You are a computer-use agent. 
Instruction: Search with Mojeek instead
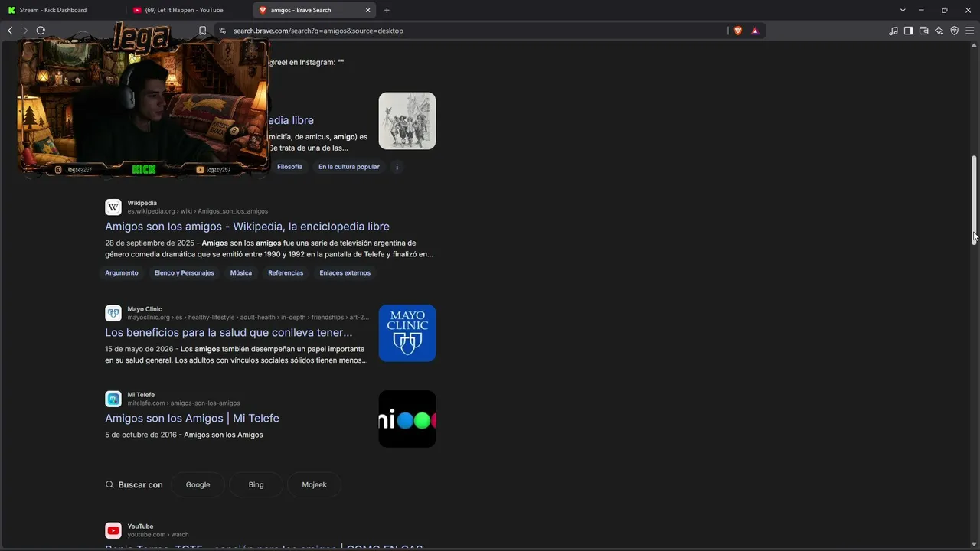314,484
